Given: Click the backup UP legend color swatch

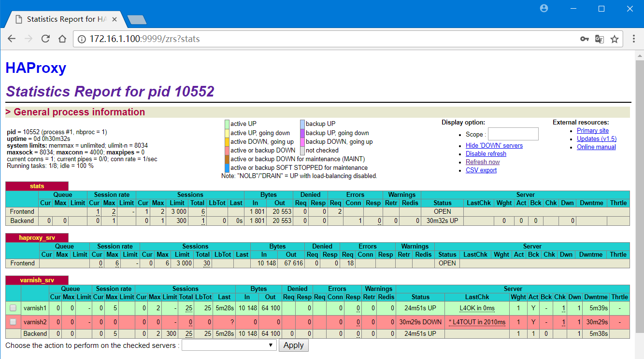Looking at the screenshot, I should (x=302, y=124).
